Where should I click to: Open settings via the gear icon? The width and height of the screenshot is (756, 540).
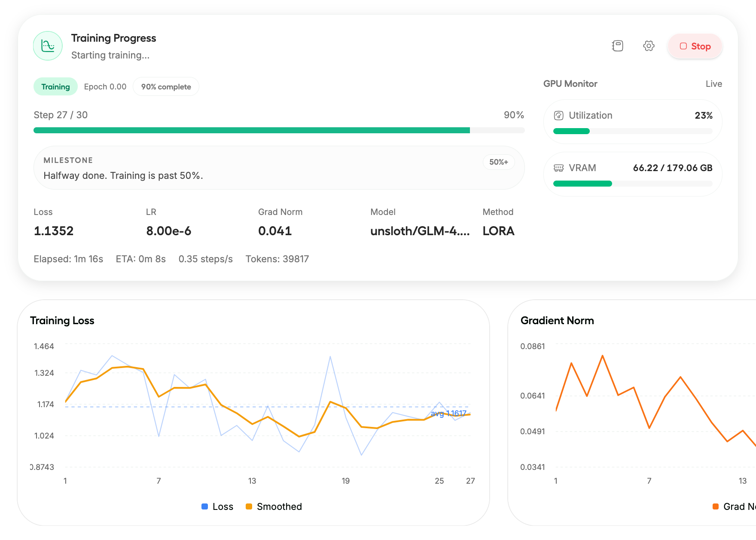(x=648, y=46)
